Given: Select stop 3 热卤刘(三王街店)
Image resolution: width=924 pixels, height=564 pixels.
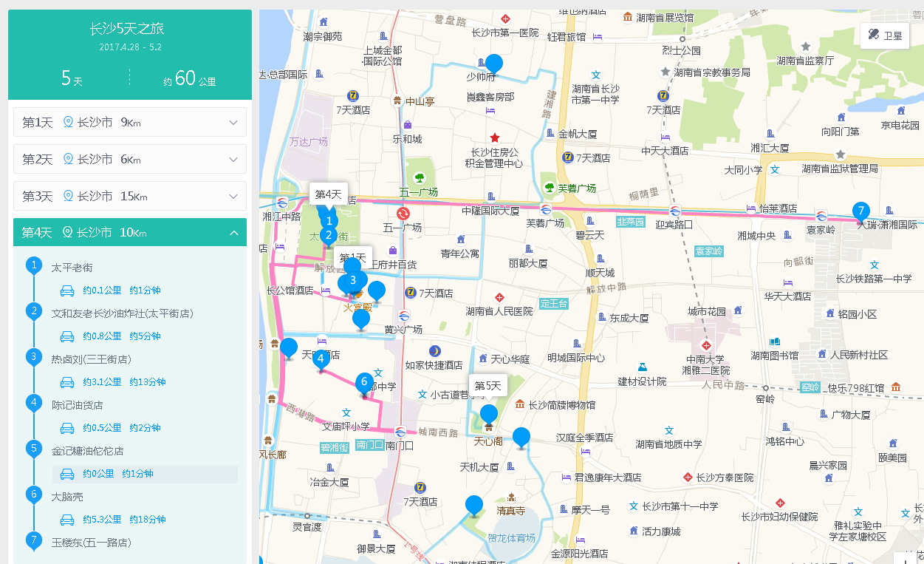Looking at the screenshot, I should point(91,359).
